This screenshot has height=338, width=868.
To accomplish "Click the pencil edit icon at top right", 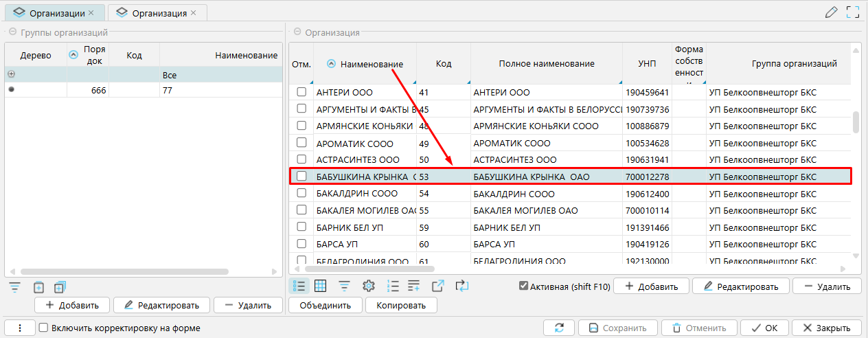I will point(831,12).
